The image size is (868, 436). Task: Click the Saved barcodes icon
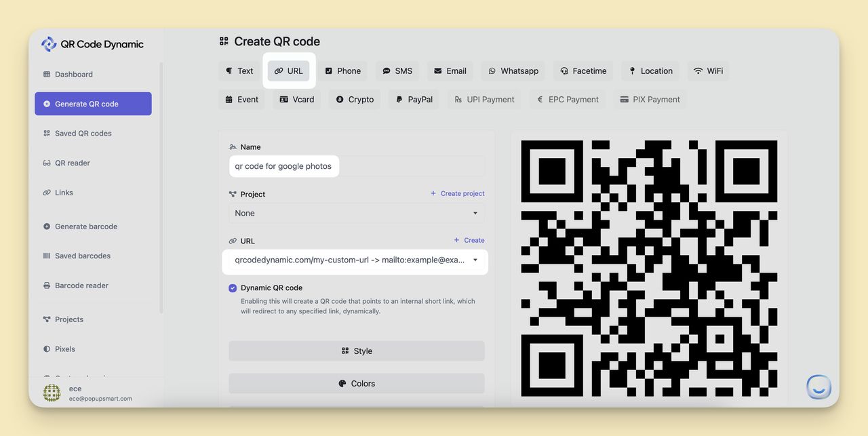[47, 256]
